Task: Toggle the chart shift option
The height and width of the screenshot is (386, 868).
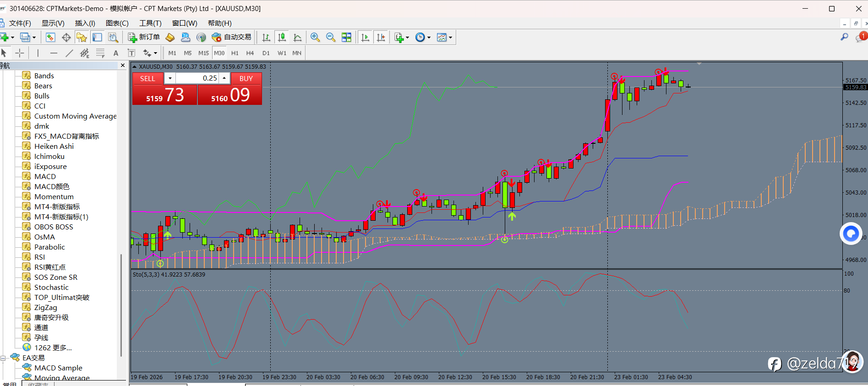Action: click(x=381, y=38)
